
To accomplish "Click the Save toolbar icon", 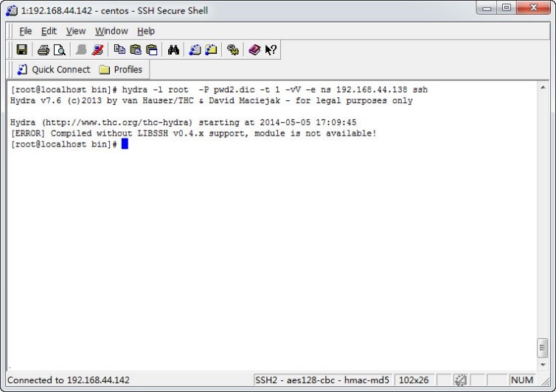I will (22, 49).
